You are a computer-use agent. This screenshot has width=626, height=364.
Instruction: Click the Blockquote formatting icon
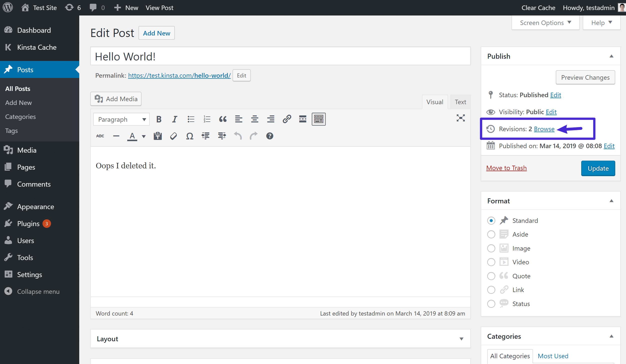222,119
